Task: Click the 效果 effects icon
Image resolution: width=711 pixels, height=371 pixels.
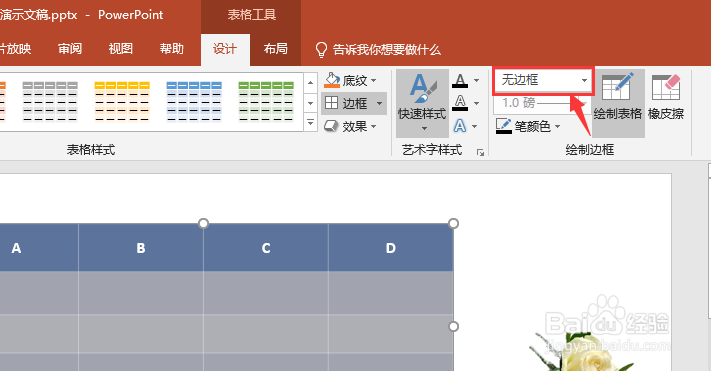Action: (331, 126)
